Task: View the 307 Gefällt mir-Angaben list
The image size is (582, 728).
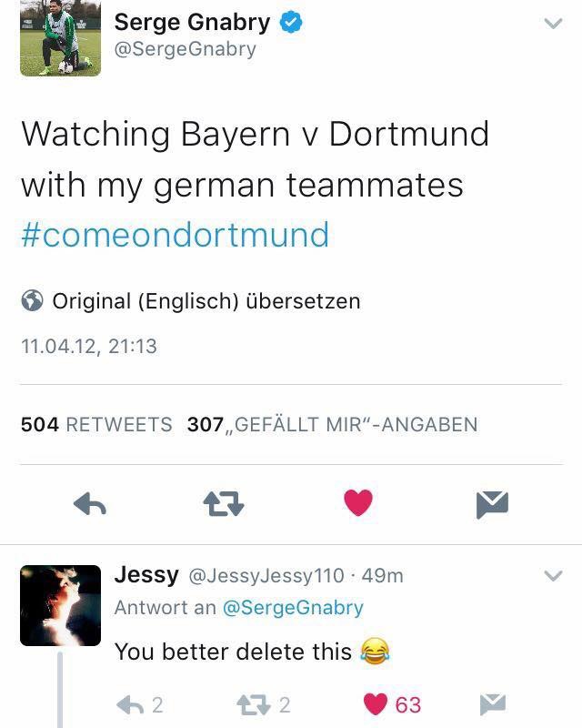Action: point(332,424)
